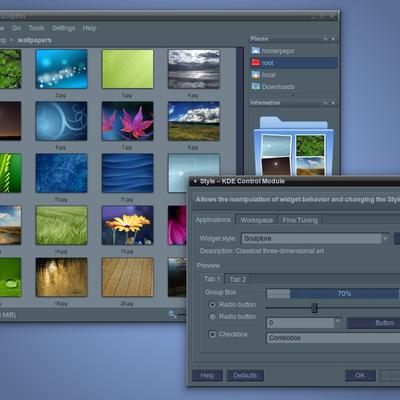Image resolution: width=400 pixels, height=400 pixels.
Task: Click the preview Button
Action: [373, 323]
